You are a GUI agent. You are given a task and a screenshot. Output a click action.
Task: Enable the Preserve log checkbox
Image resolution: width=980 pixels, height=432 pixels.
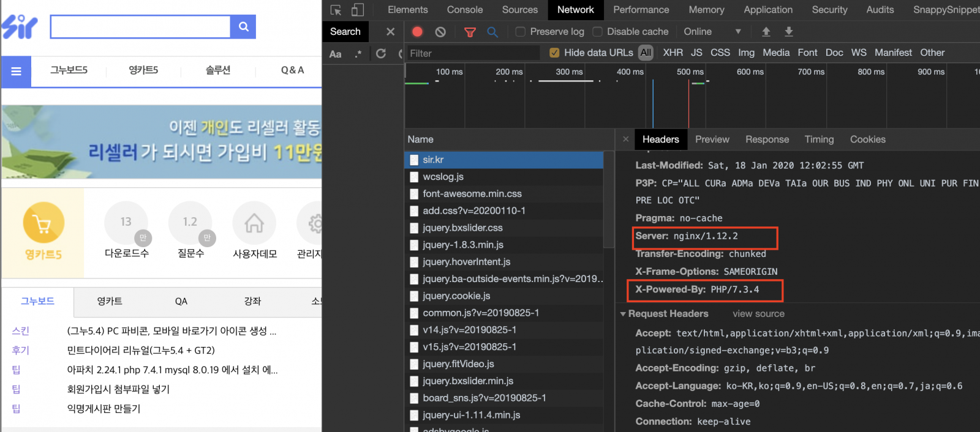click(521, 32)
